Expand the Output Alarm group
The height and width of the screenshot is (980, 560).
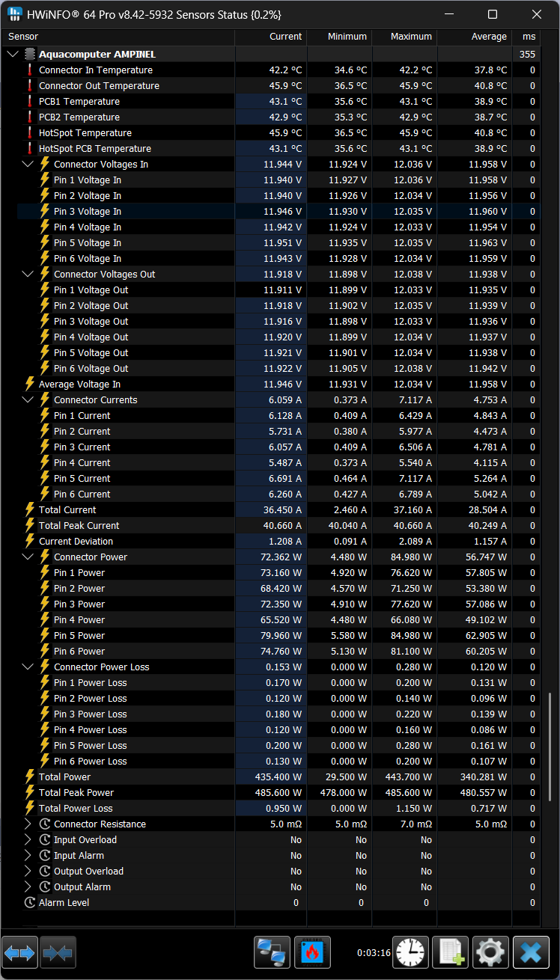(28, 886)
